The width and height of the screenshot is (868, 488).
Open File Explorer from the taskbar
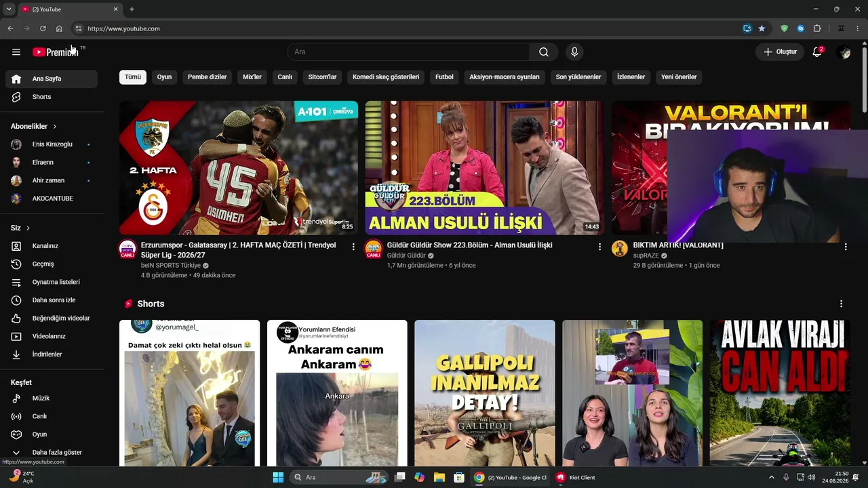(439, 477)
